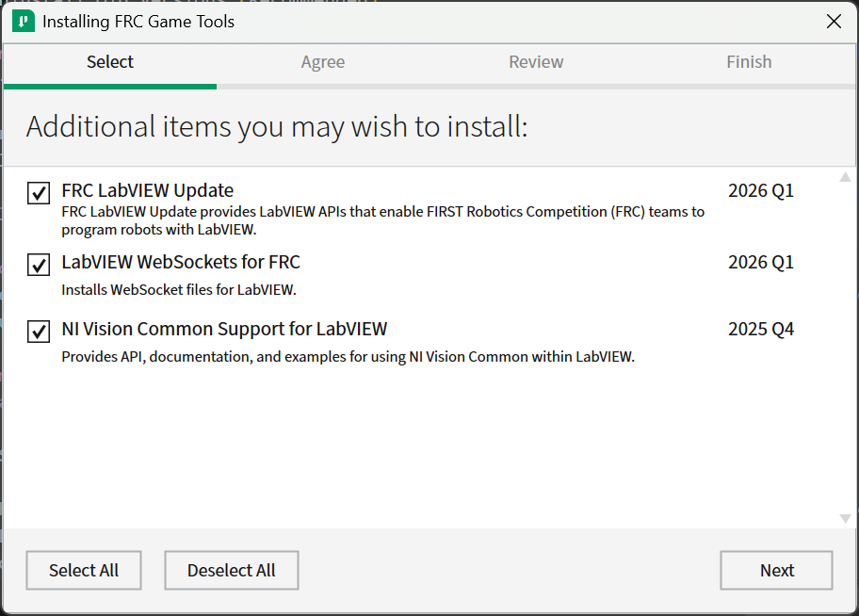Viewport: 859px width, 616px height.
Task: Click Next to continue installation
Action: coord(776,570)
